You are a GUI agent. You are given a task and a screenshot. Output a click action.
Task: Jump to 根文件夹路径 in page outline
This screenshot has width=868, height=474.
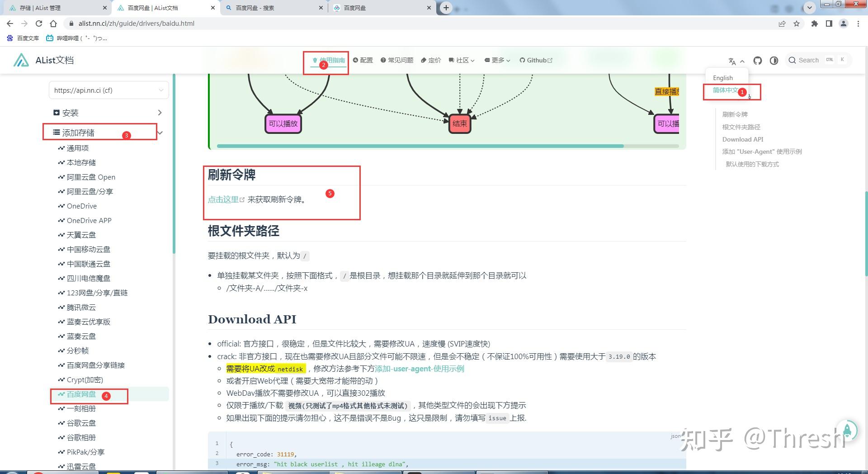tap(741, 127)
